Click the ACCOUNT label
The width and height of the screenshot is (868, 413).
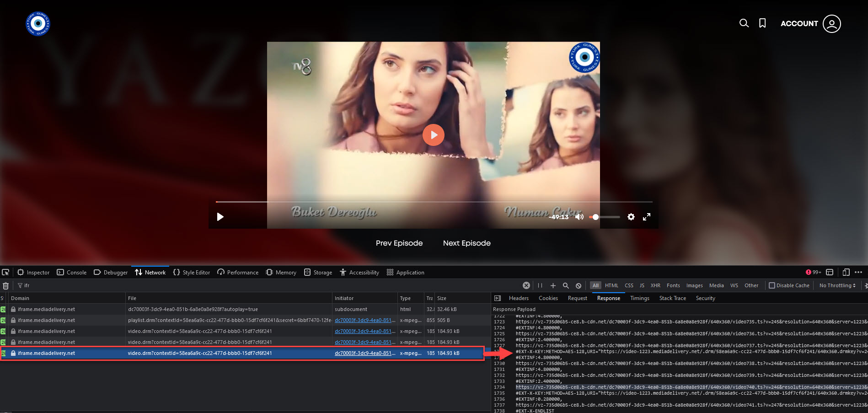pyautogui.click(x=799, y=24)
